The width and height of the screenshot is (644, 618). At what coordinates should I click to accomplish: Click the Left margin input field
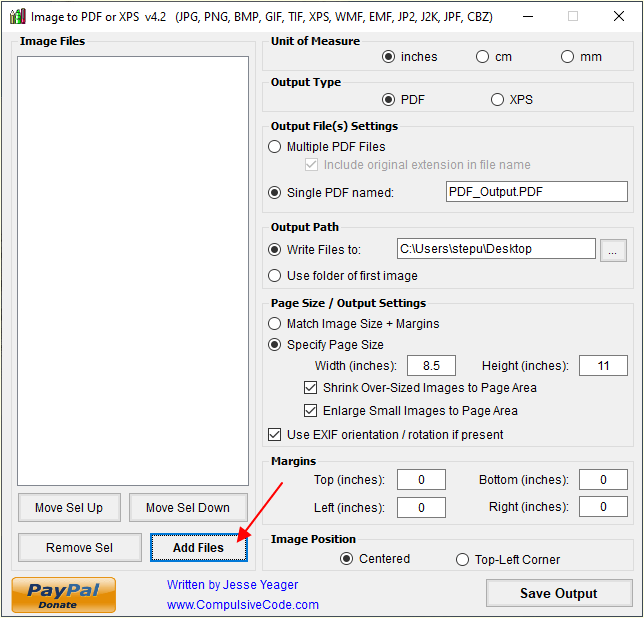tap(421, 508)
